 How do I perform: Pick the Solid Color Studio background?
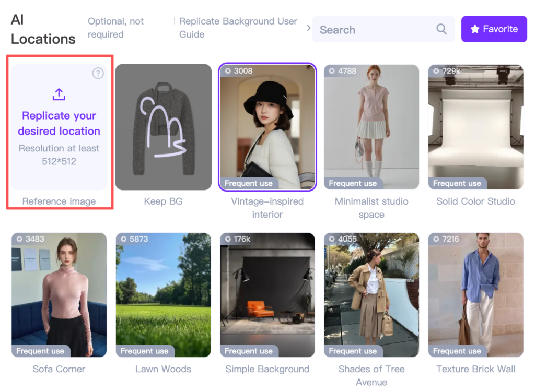(x=475, y=127)
